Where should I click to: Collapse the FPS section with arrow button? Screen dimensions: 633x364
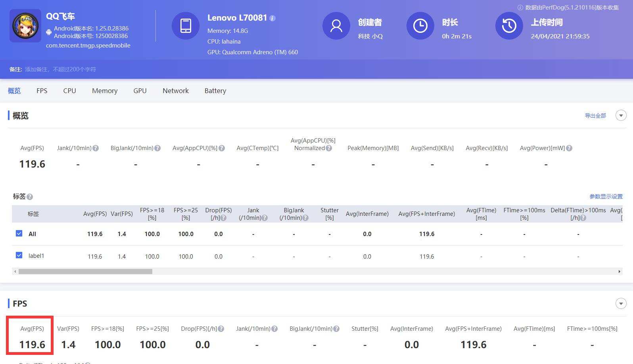[621, 303]
